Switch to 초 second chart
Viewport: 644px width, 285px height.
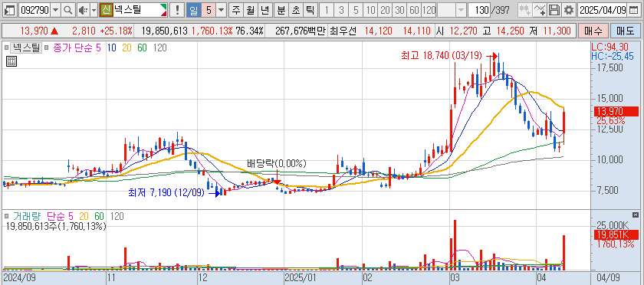coord(295,10)
